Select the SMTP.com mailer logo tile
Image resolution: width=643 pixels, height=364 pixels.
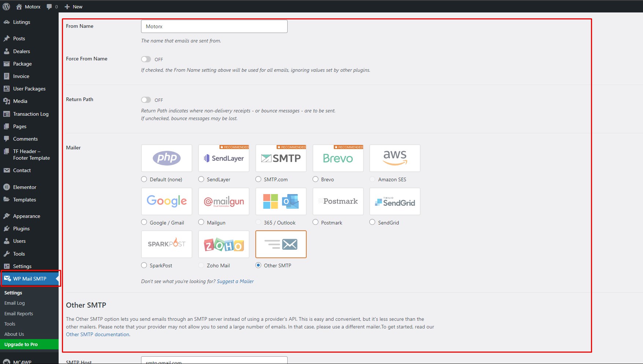pos(281,158)
